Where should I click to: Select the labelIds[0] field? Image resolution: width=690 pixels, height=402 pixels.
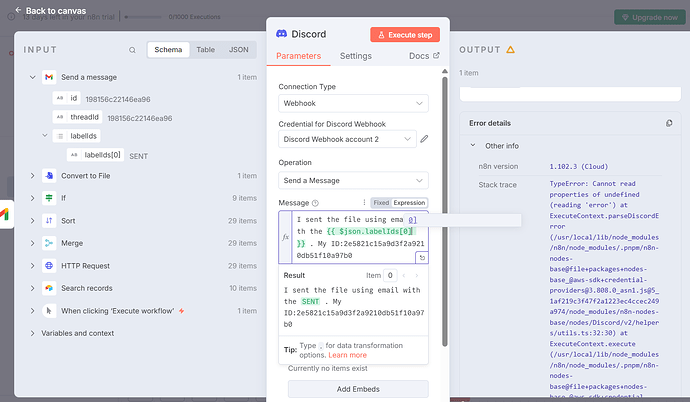(x=95, y=155)
